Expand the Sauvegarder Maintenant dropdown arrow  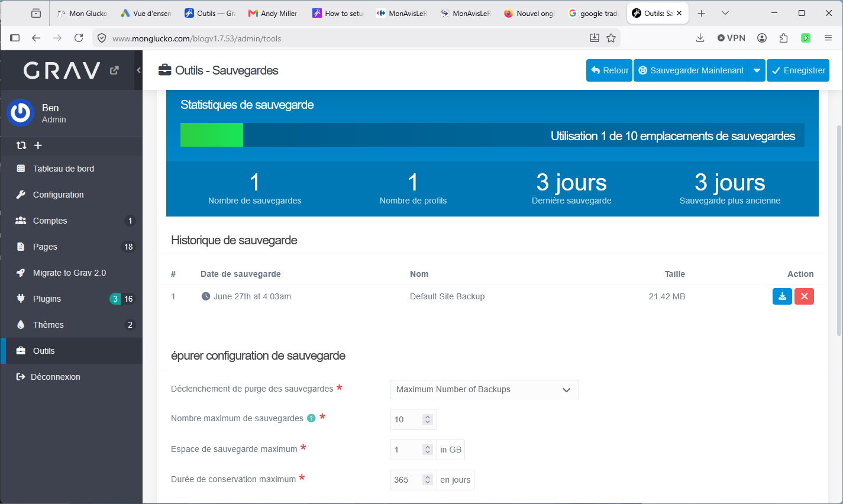pos(757,70)
